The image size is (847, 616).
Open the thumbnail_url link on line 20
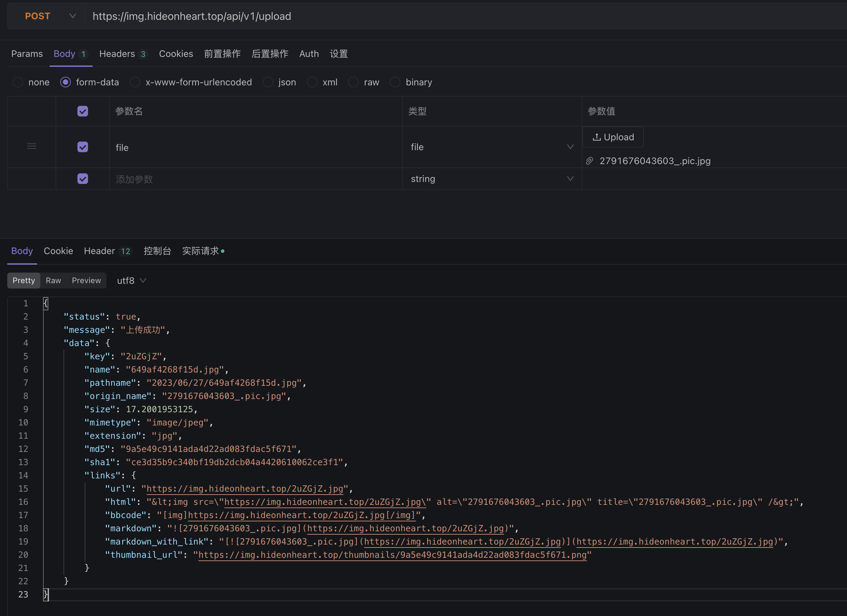(x=392, y=555)
